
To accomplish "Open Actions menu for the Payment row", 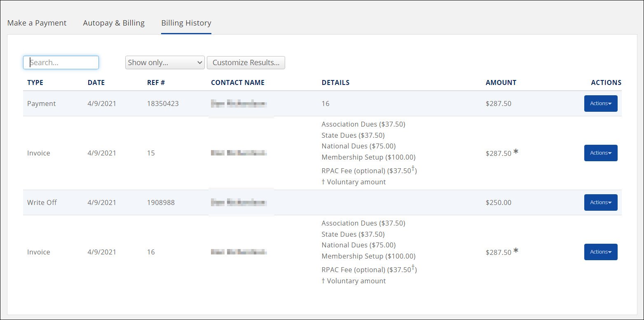I will coord(600,104).
